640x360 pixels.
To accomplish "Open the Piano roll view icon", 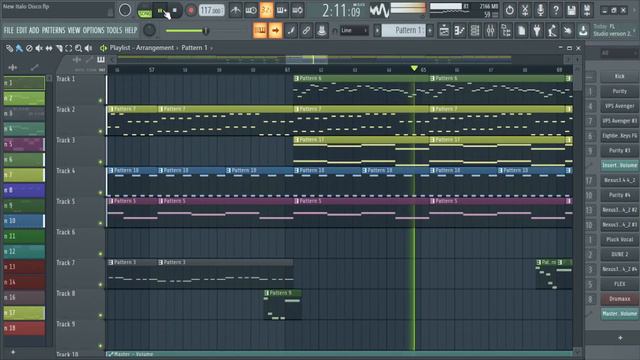I will pyautogui.click(x=460, y=31).
